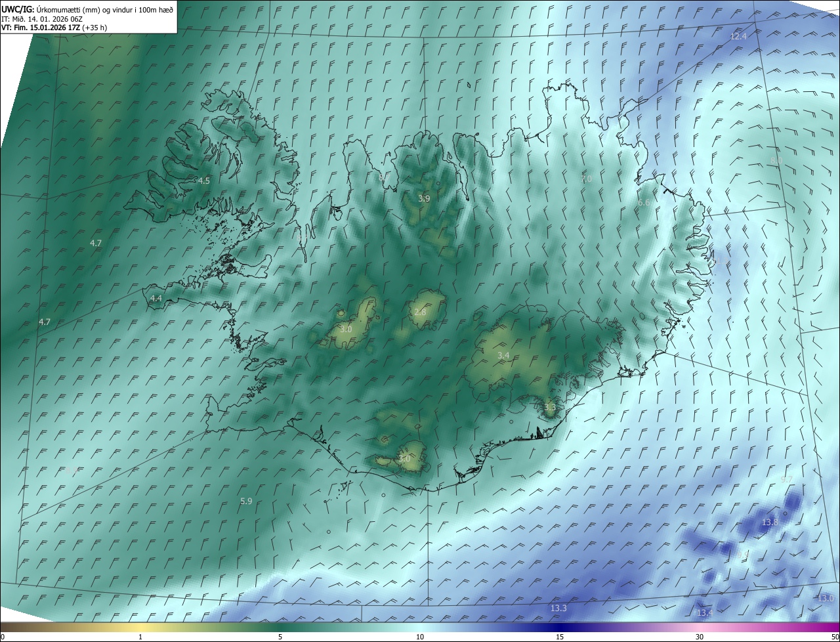Viewport: 840px width, 642px height.
Task: Click the 5 tick on the color scale
Action: coord(280,637)
